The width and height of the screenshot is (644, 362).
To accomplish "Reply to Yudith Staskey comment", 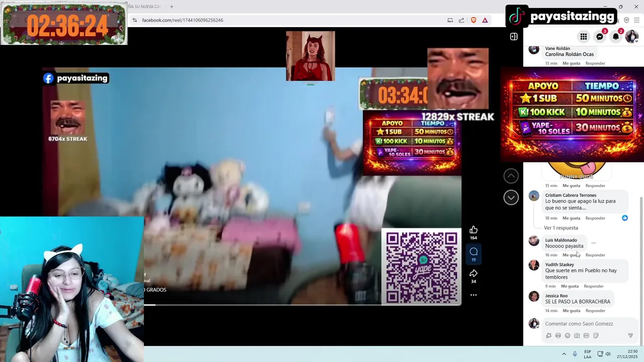I will 594,286.
